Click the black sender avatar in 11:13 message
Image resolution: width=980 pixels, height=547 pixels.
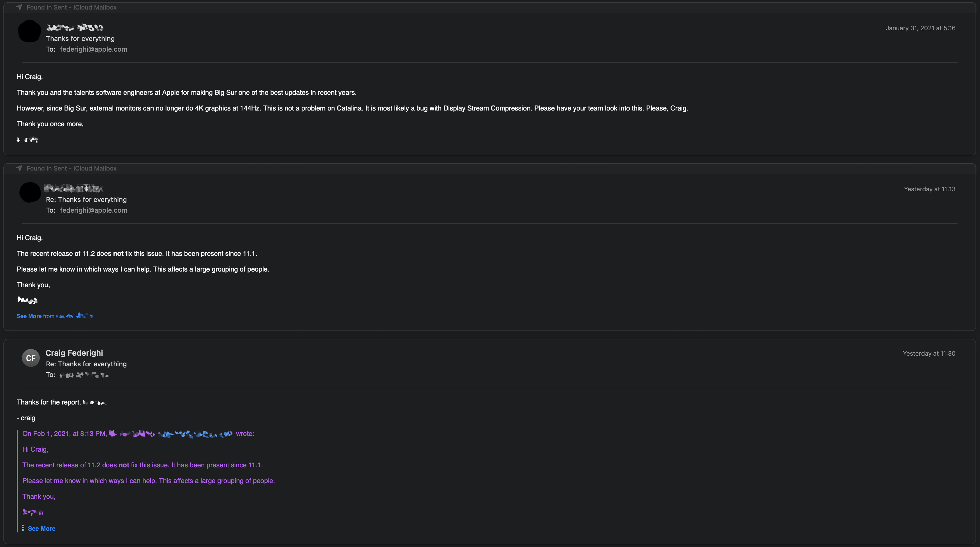click(x=30, y=192)
